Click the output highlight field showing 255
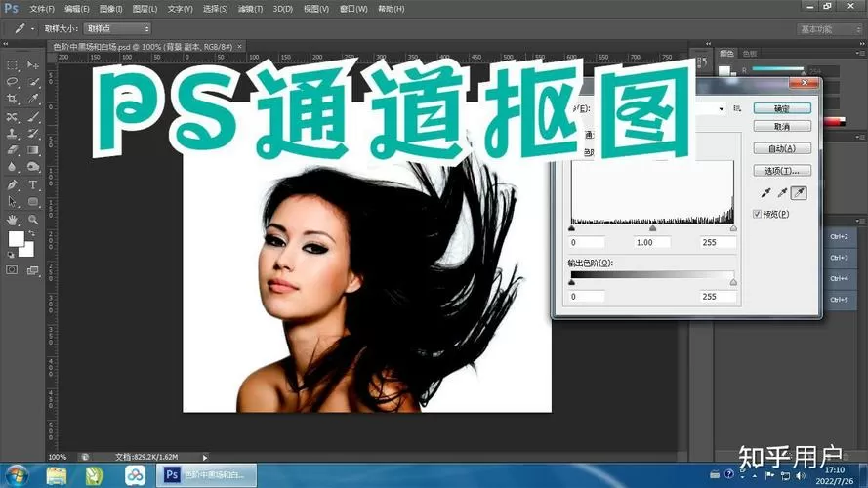 pyautogui.click(x=718, y=297)
